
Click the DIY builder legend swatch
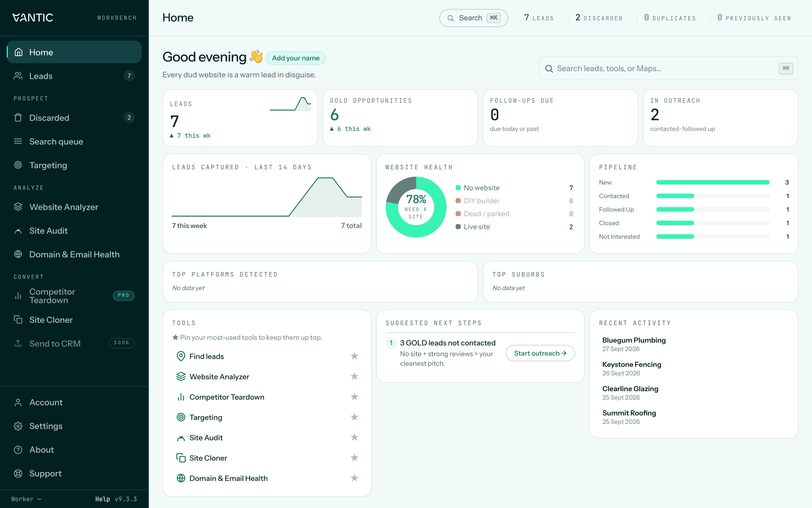458,201
